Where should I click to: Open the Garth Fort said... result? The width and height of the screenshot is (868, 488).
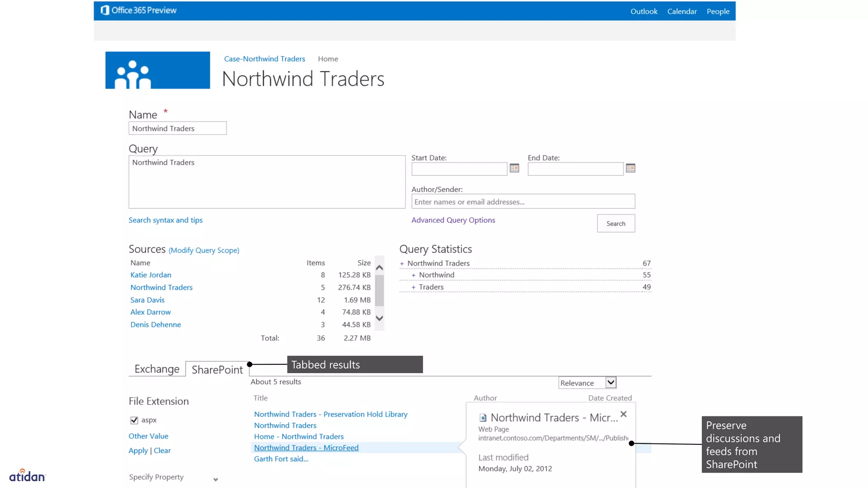click(281, 459)
